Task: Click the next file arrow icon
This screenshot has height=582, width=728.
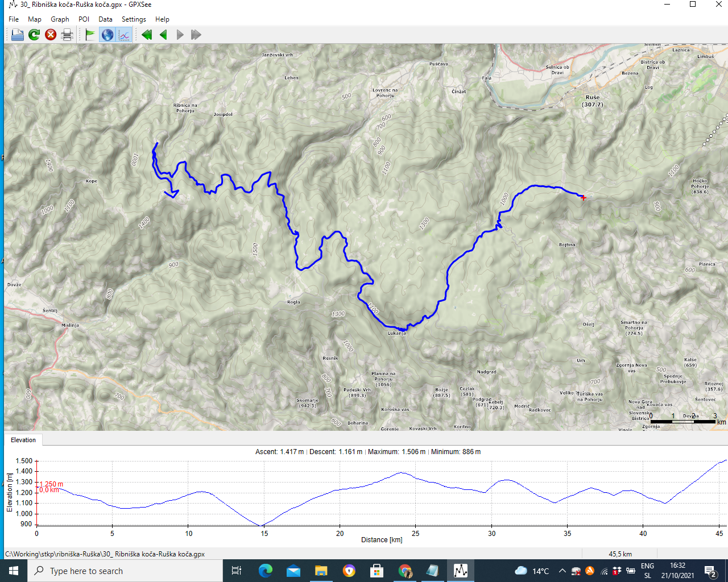Action: tap(180, 35)
